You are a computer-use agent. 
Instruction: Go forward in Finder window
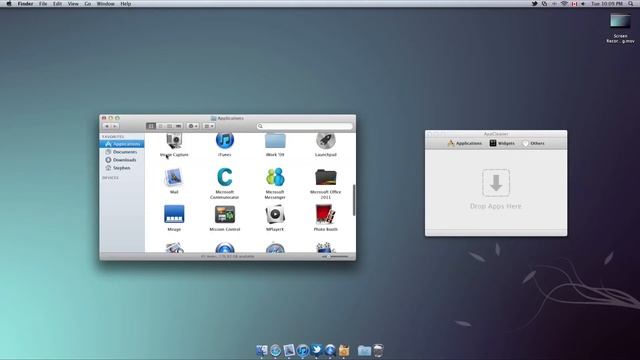pyautogui.click(x=115, y=126)
